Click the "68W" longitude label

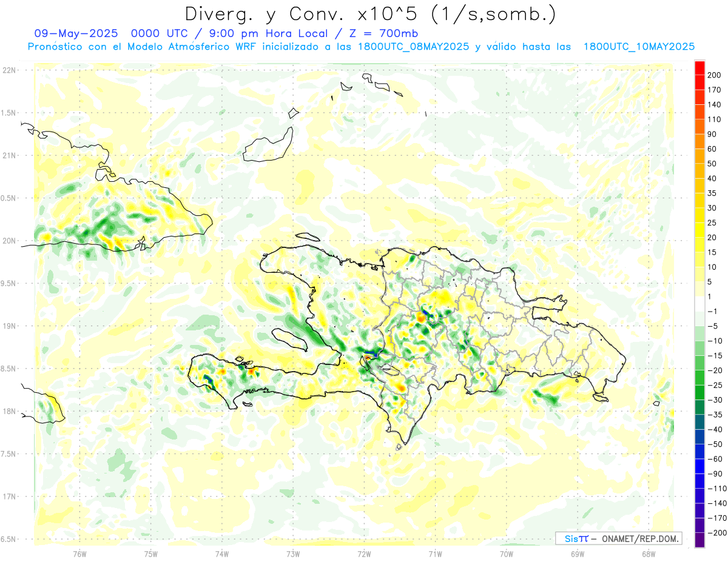[649, 554]
